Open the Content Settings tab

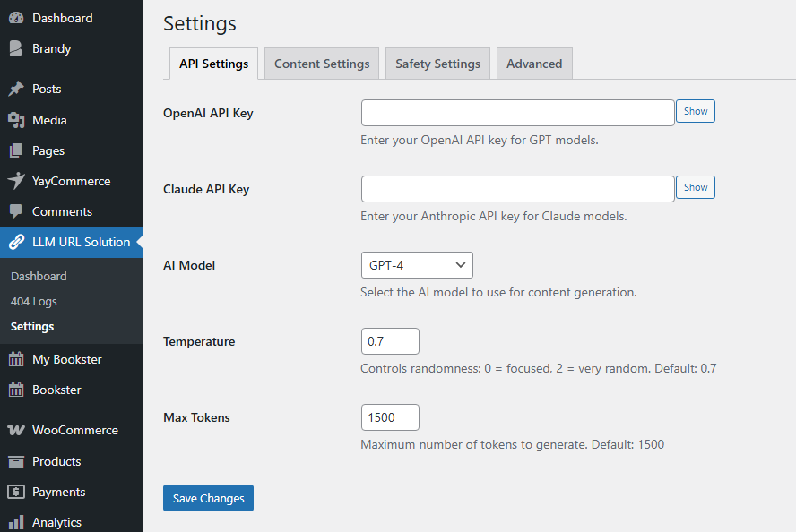tap(322, 64)
